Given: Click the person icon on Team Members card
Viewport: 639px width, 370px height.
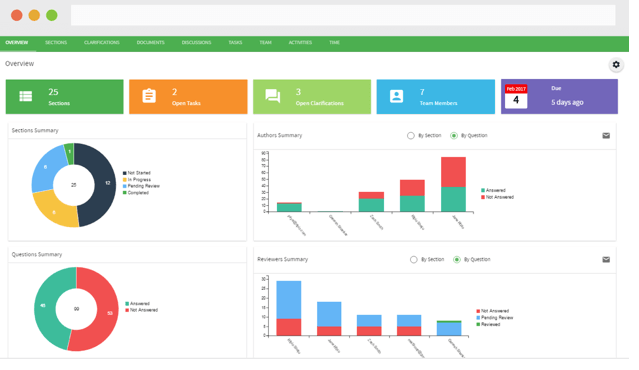Looking at the screenshot, I should click(397, 96).
